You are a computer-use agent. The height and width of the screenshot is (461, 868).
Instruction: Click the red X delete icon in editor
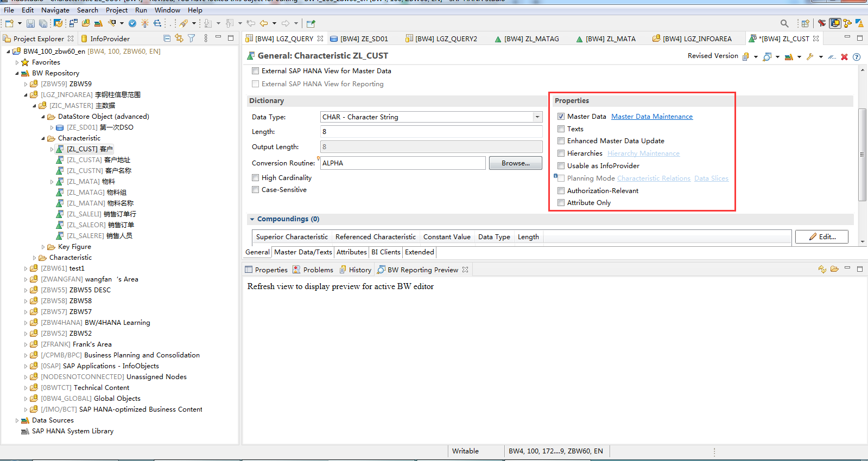(844, 56)
